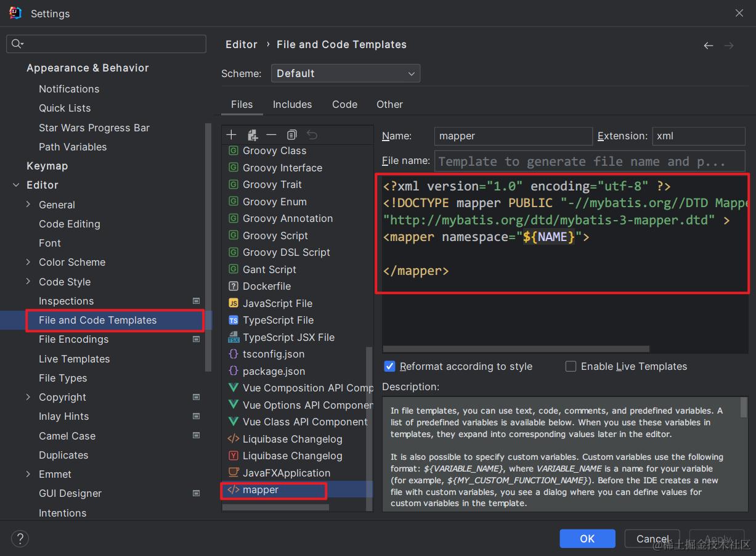The height and width of the screenshot is (556, 756).
Task: Collapse the Editor settings section
Action: (x=16, y=185)
